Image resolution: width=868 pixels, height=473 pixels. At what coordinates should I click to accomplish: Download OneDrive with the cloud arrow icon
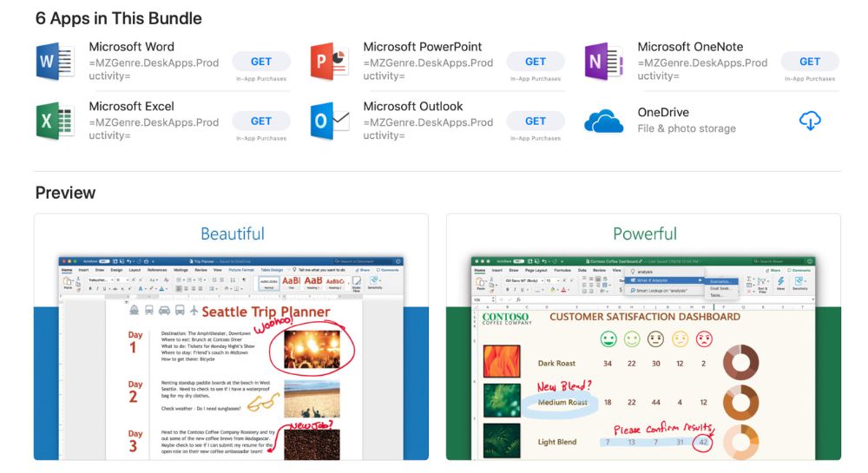(x=810, y=120)
